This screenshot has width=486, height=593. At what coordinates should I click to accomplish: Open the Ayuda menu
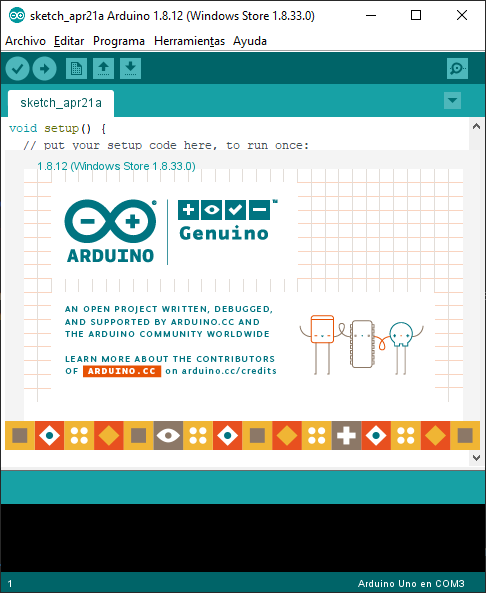250,41
